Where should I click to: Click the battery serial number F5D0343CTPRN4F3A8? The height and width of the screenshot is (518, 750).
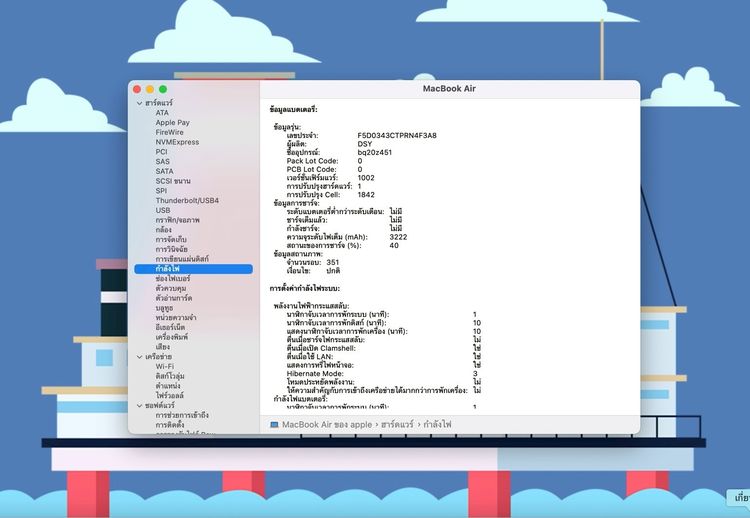[396, 135]
